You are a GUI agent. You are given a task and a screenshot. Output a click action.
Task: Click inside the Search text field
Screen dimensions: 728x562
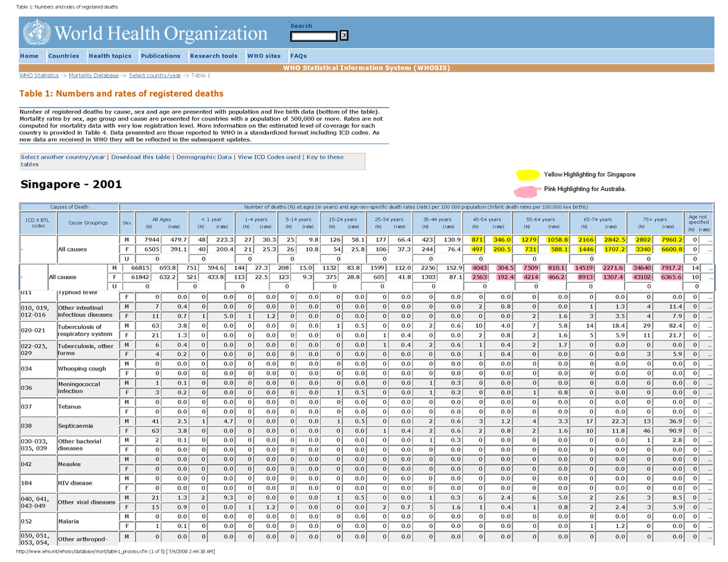click(314, 36)
